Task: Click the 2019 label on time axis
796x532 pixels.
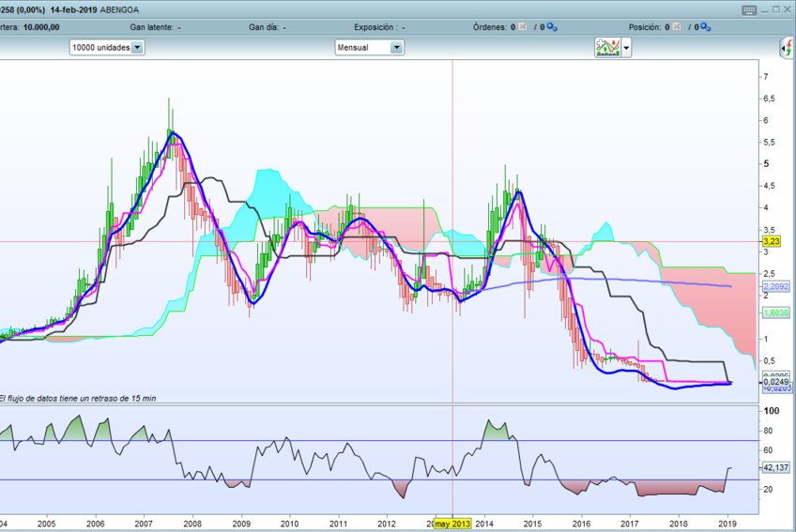Action: tap(727, 524)
